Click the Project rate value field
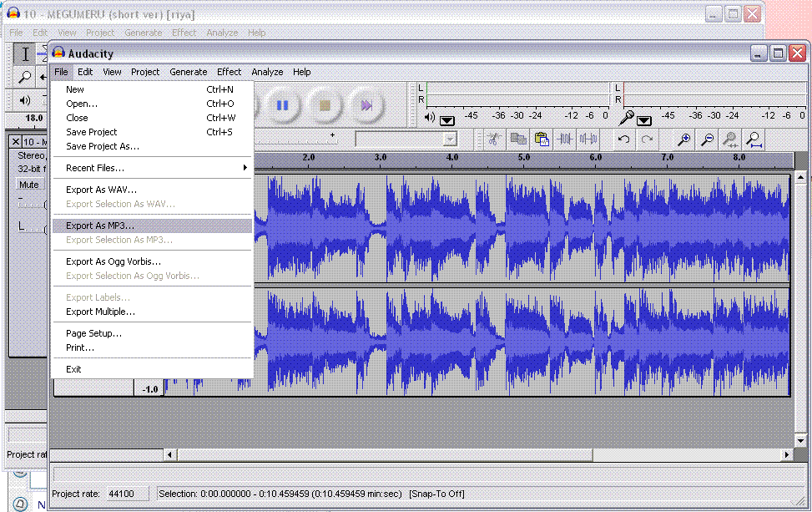Screen dimensions: 812x512 pos(127,494)
